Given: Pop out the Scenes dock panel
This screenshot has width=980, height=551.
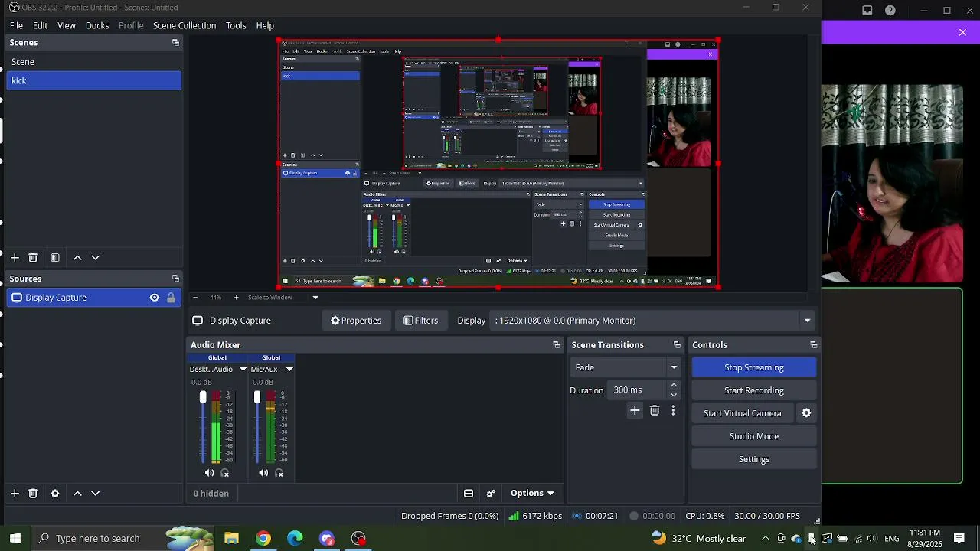Looking at the screenshot, I should 175,43.
